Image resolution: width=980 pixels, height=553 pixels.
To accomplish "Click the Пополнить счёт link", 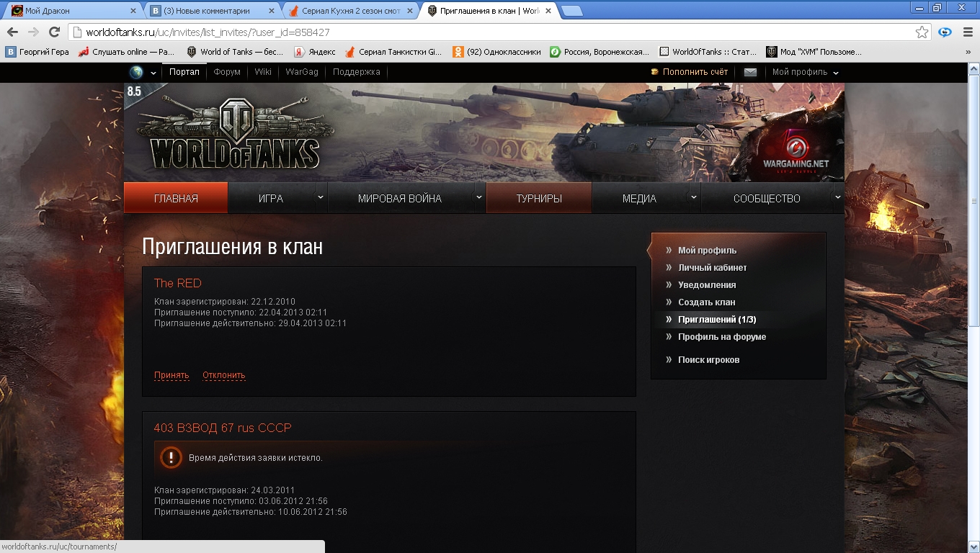I will pos(695,72).
